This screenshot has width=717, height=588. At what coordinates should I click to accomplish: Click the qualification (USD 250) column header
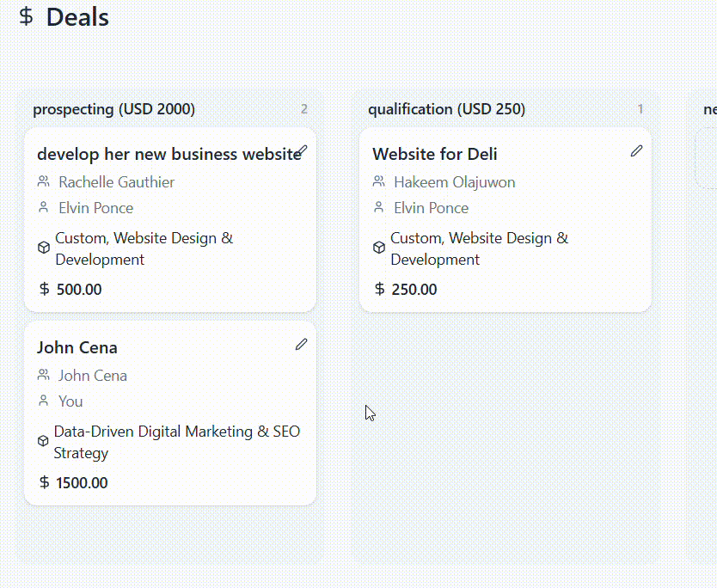pyautogui.click(x=446, y=109)
